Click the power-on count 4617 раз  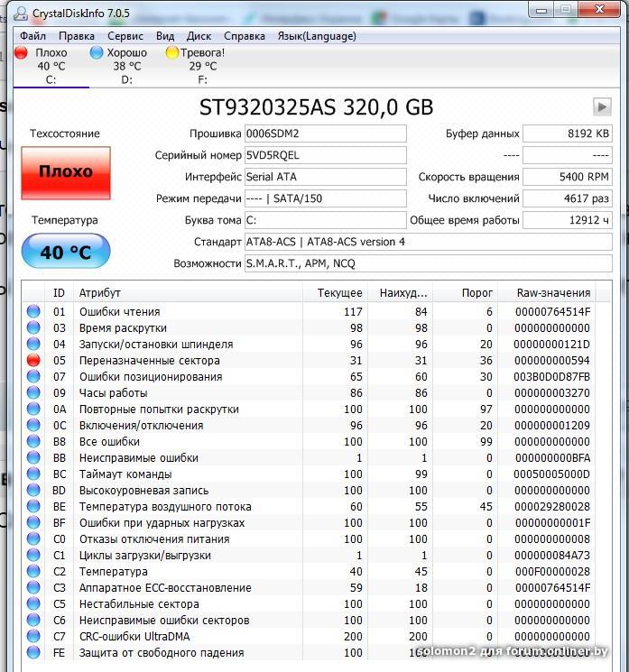[x=568, y=198]
